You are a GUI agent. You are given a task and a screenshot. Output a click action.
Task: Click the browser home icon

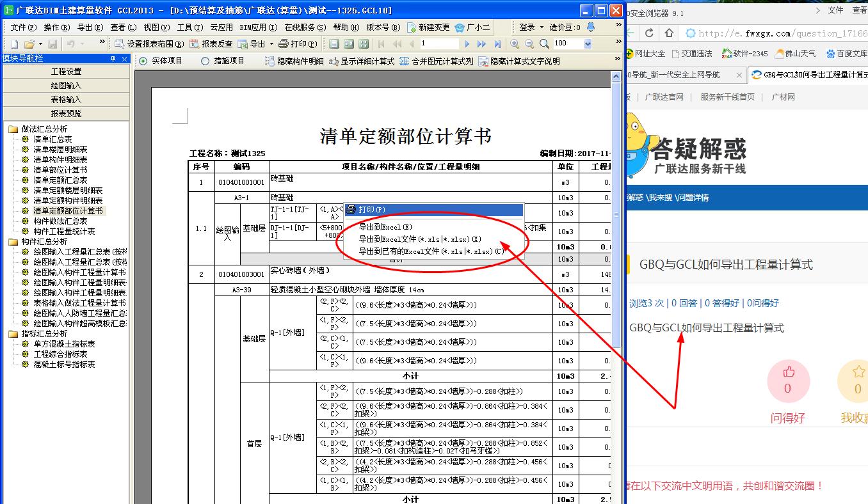click(x=669, y=33)
